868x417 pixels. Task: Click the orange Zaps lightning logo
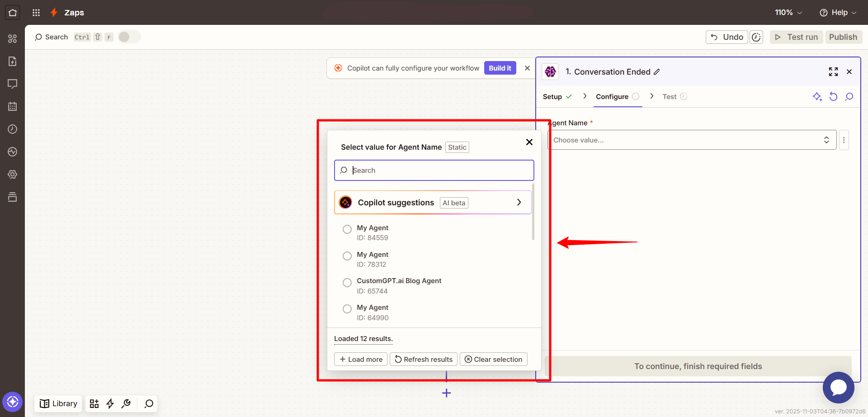[54, 13]
